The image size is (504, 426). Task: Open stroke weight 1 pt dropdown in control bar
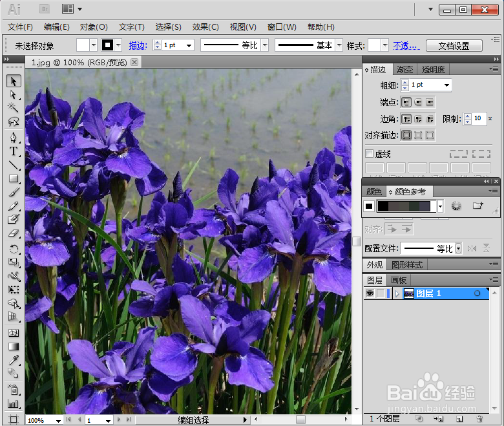(189, 46)
